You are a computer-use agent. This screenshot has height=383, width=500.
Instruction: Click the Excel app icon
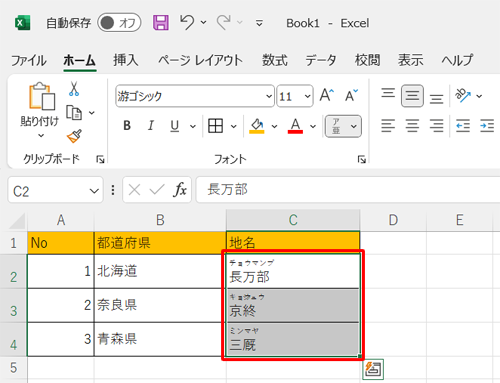pyautogui.click(x=23, y=23)
